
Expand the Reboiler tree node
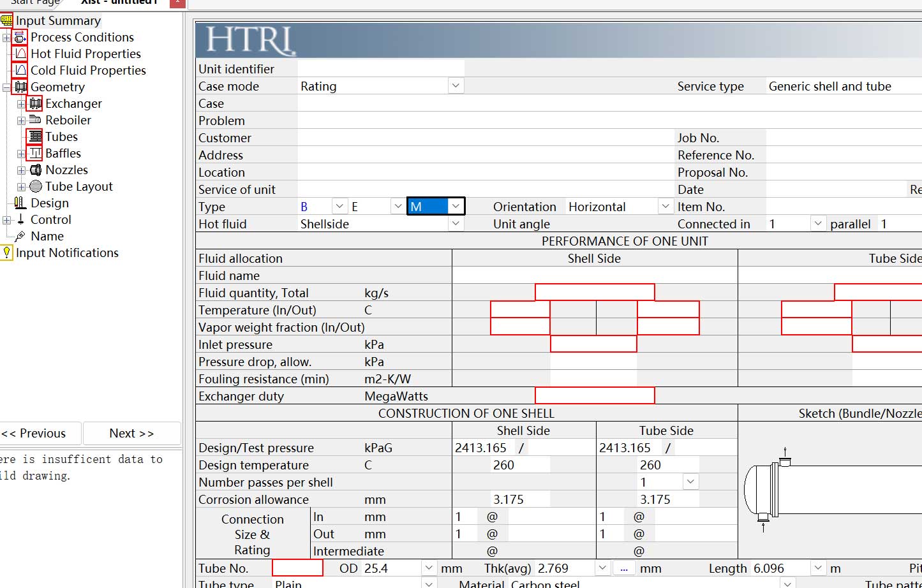point(21,121)
